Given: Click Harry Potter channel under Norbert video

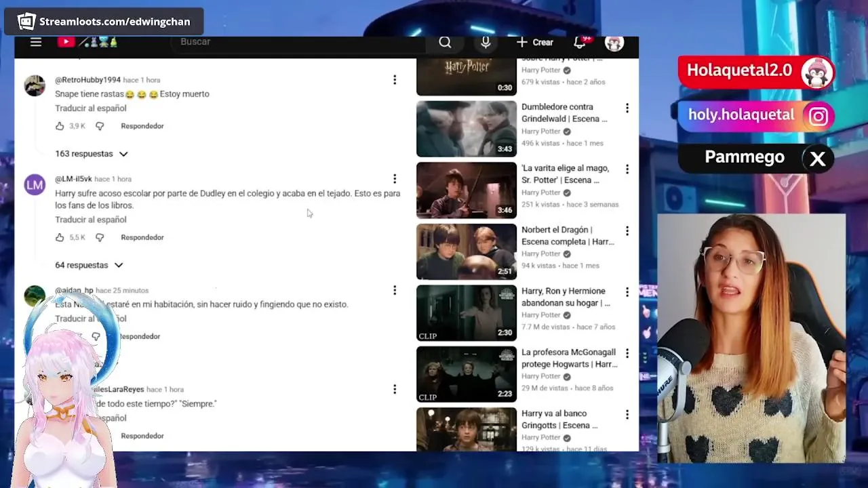Looking at the screenshot, I should 540,253.
